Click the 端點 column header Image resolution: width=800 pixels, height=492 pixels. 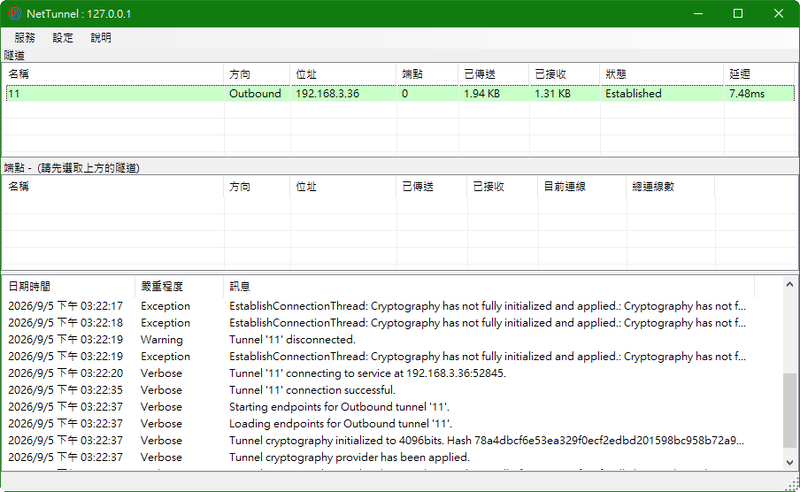(x=428, y=74)
